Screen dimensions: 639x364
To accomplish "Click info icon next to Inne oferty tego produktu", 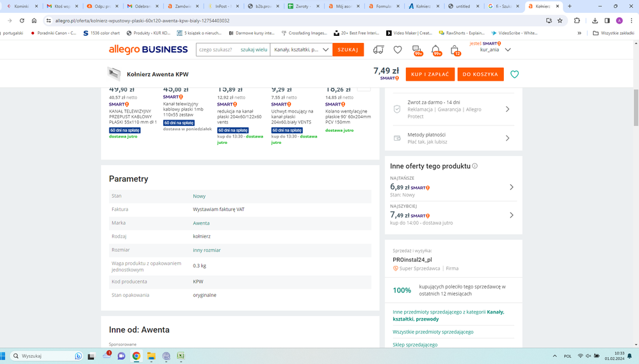I will tap(474, 166).
